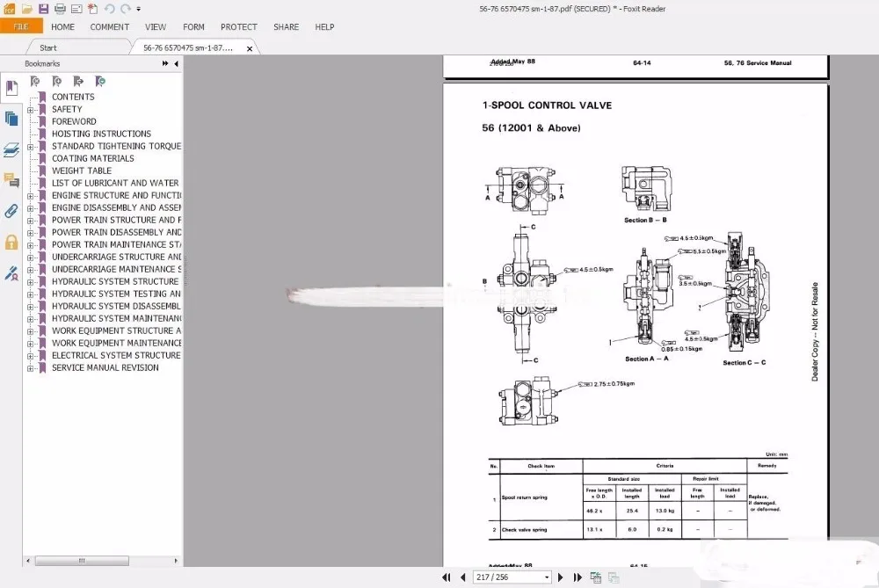Select the HYDRAULIC SYSTEM TESTING bookmark text

click(117, 294)
